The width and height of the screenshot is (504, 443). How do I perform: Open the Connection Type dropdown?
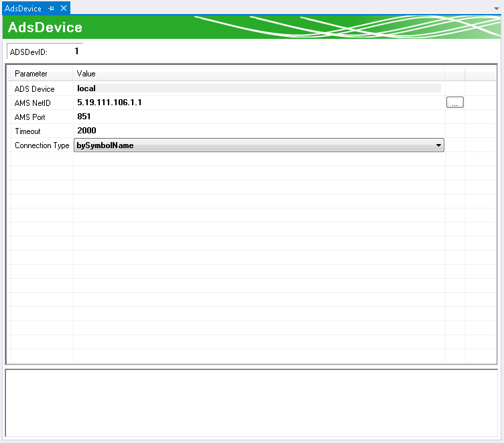tap(259, 145)
